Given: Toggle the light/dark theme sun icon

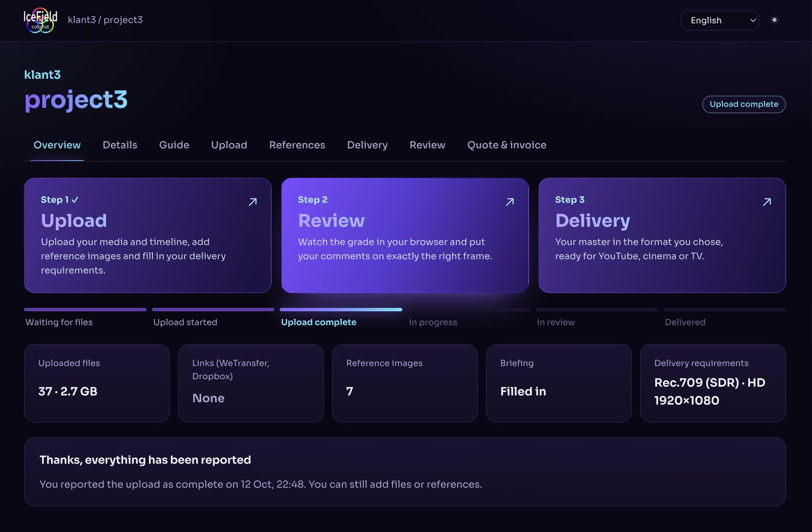Looking at the screenshot, I should [x=774, y=20].
